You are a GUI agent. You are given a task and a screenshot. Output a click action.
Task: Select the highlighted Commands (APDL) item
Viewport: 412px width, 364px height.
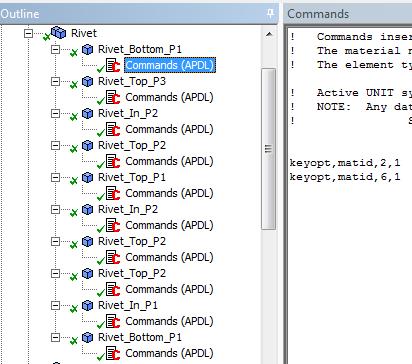170,65
